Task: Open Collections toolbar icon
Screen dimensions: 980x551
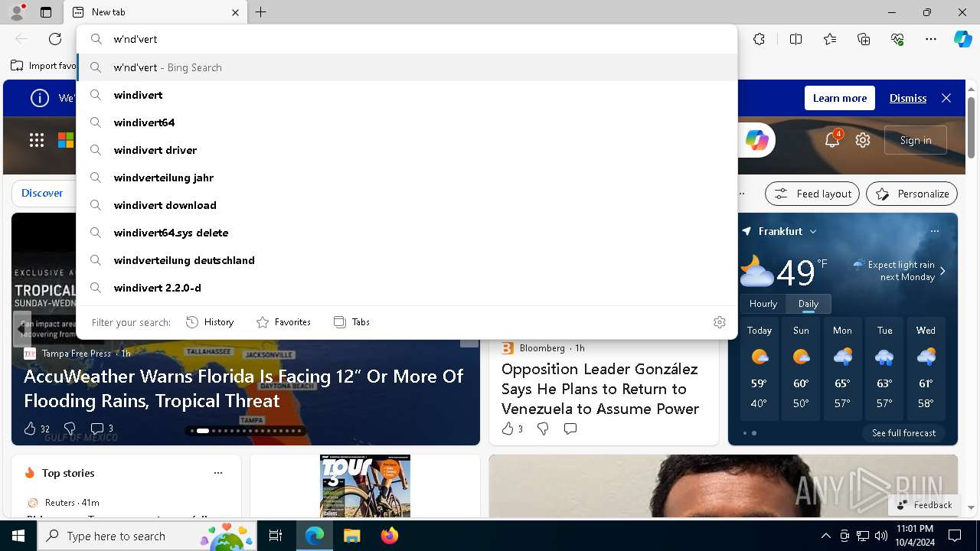Action: (x=864, y=39)
